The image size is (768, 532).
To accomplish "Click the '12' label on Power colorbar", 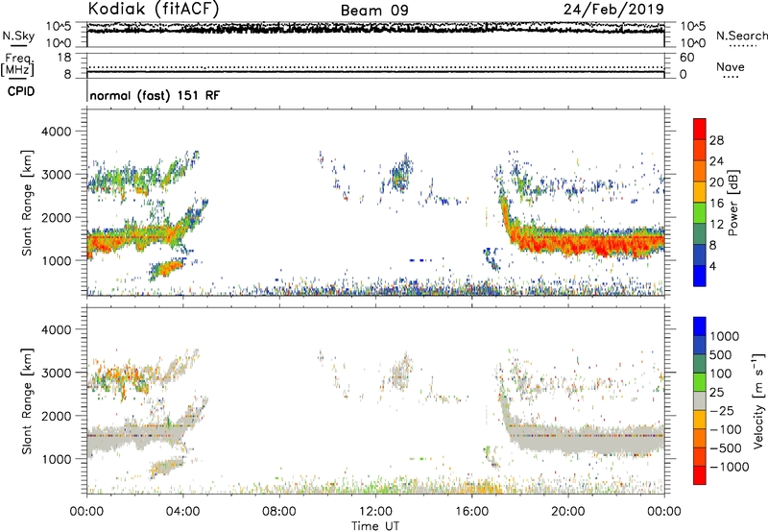I will (x=716, y=225).
